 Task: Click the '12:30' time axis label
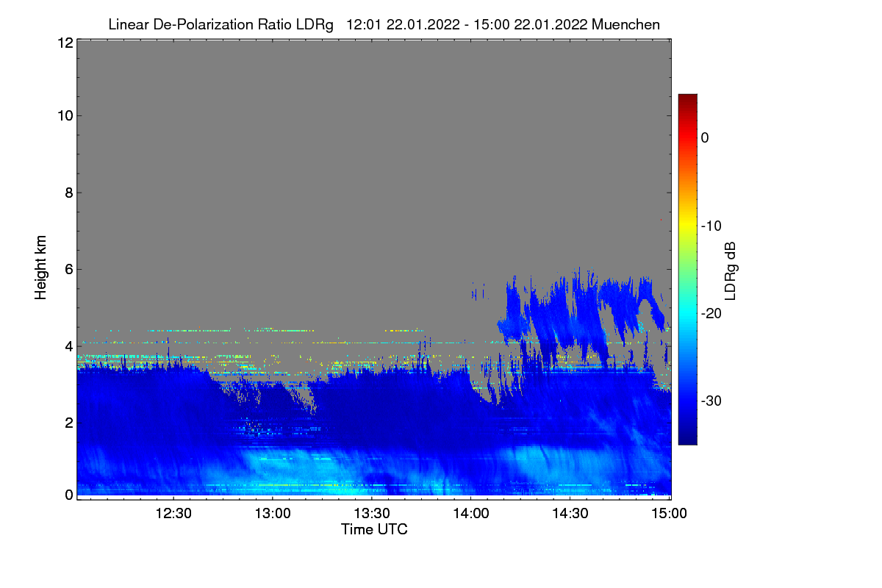coord(173,514)
